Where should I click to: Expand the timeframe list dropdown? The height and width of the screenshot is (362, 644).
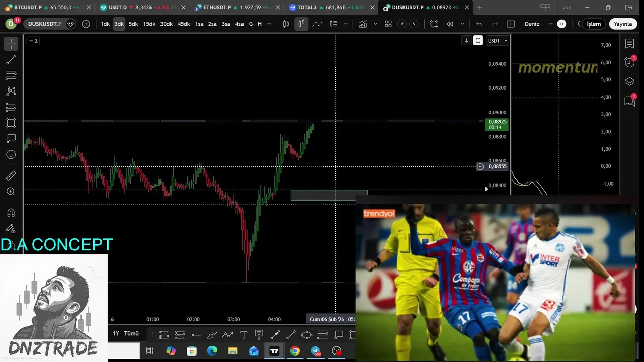[269, 24]
